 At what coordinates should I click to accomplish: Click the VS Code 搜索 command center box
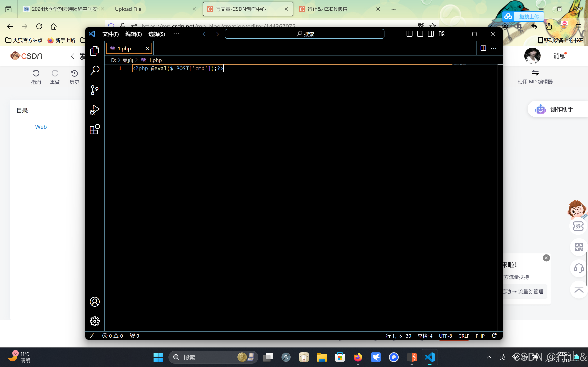(304, 34)
